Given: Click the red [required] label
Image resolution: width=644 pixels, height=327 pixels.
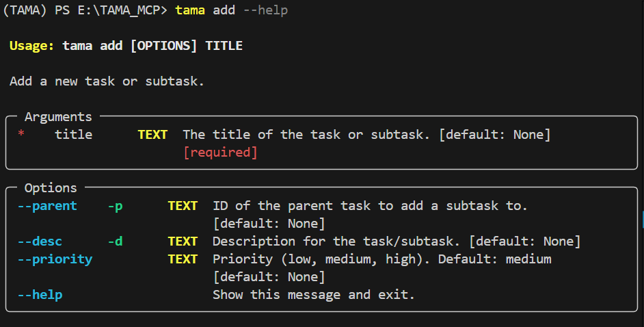Looking at the screenshot, I should point(221,153).
